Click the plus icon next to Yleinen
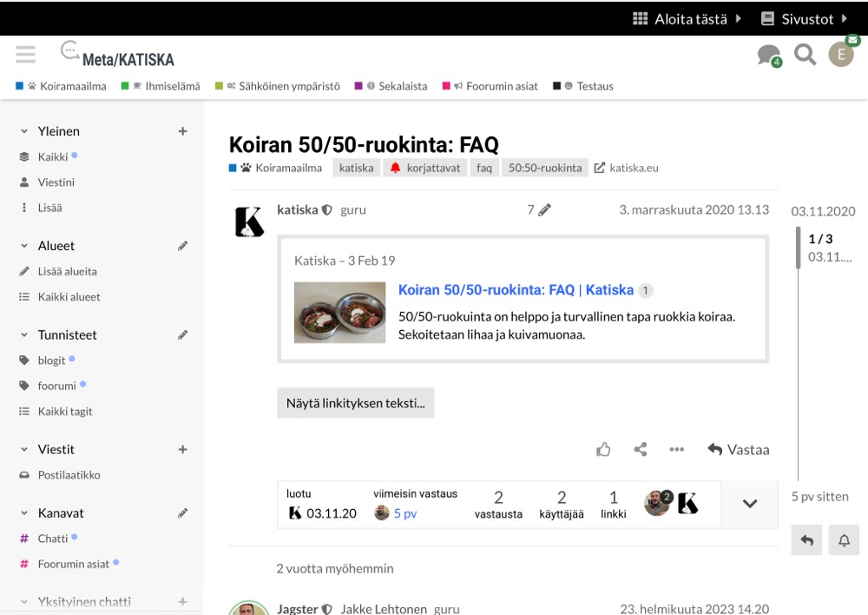The image size is (868, 615). tap(182, 131)
